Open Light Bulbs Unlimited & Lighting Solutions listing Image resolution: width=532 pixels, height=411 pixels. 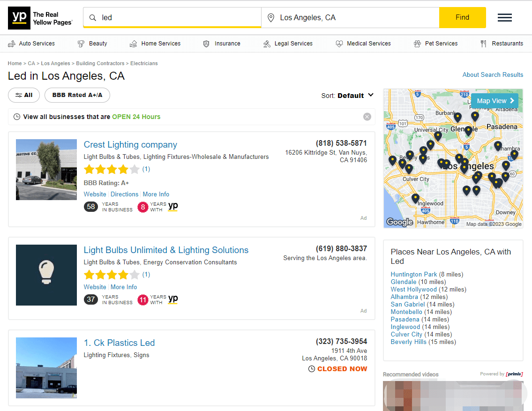(166, 250)
